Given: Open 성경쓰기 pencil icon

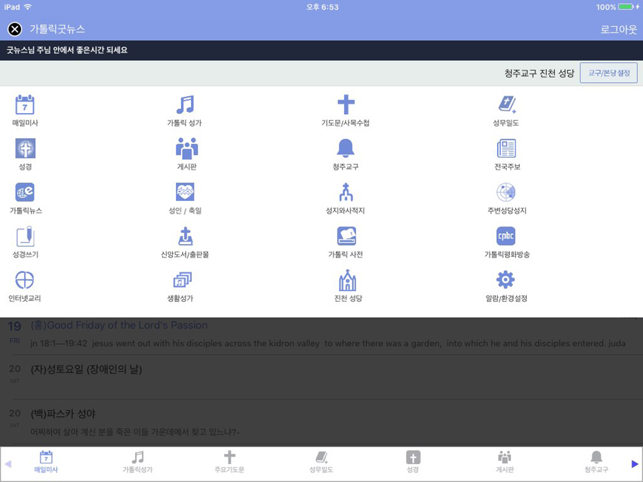Looking at the screenshot, I should pos(25,236).
